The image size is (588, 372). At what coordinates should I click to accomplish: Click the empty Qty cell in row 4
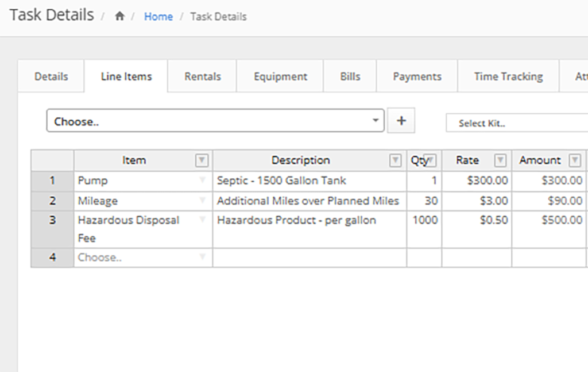(x=424, y=258)
